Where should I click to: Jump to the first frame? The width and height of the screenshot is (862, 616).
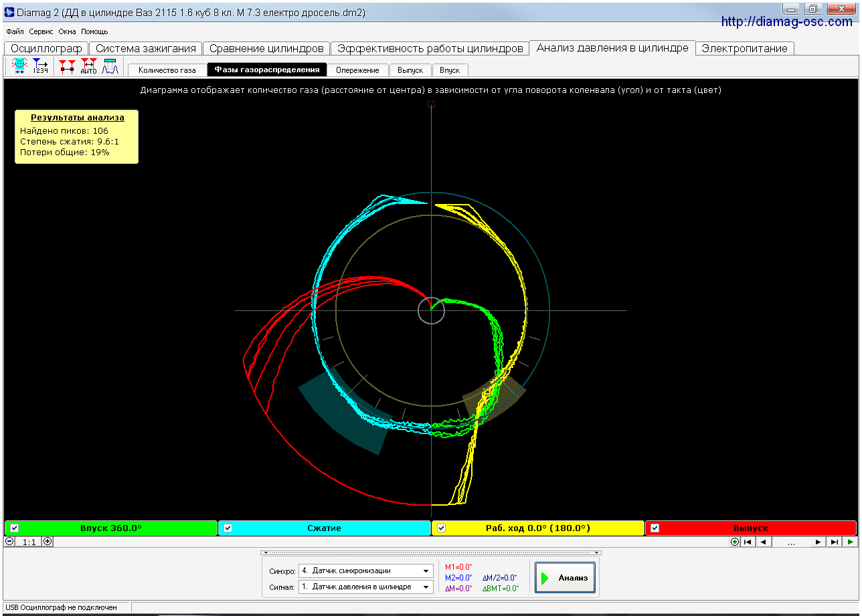748,542
